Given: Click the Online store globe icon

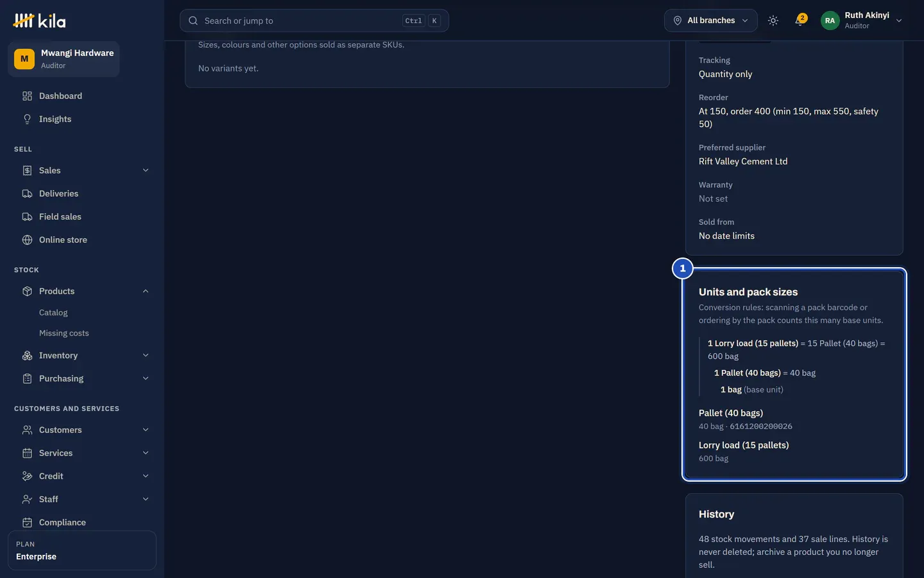Looking at the screenshot, I should pyautogui.click(x=27, y=240).
